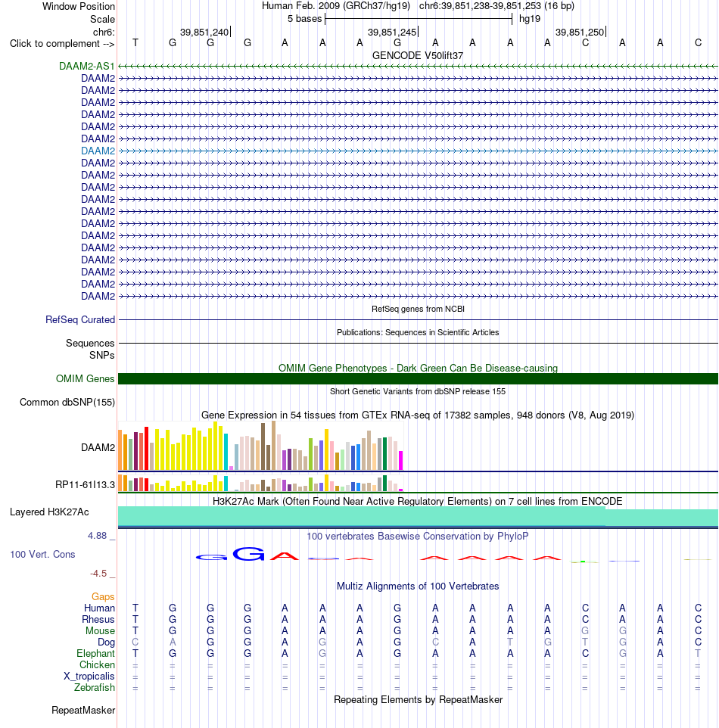Click the GENCODE V50lift37 track title

click(418, 55)
